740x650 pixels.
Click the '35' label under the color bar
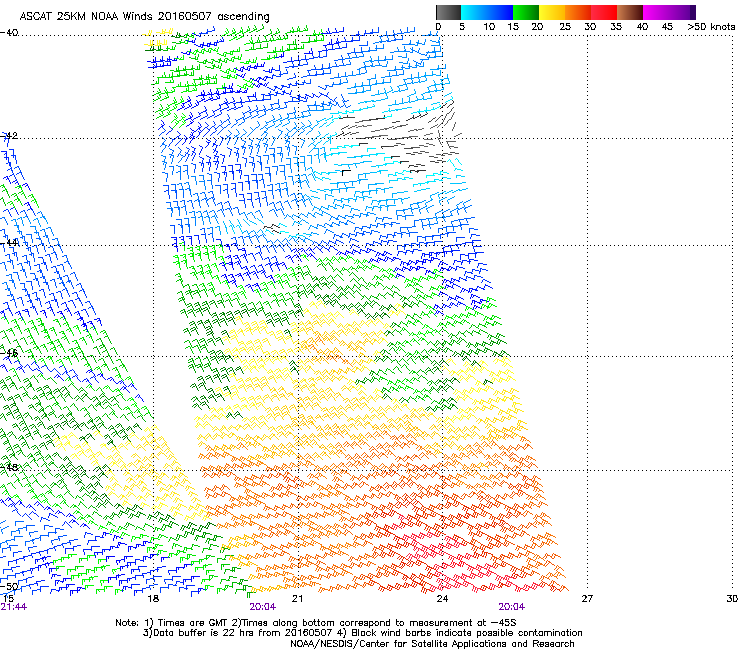(x=616, y=26)
